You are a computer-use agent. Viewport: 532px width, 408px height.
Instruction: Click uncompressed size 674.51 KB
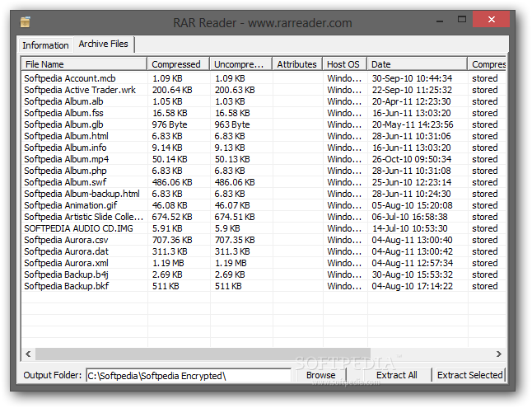[x=235, y=217]
